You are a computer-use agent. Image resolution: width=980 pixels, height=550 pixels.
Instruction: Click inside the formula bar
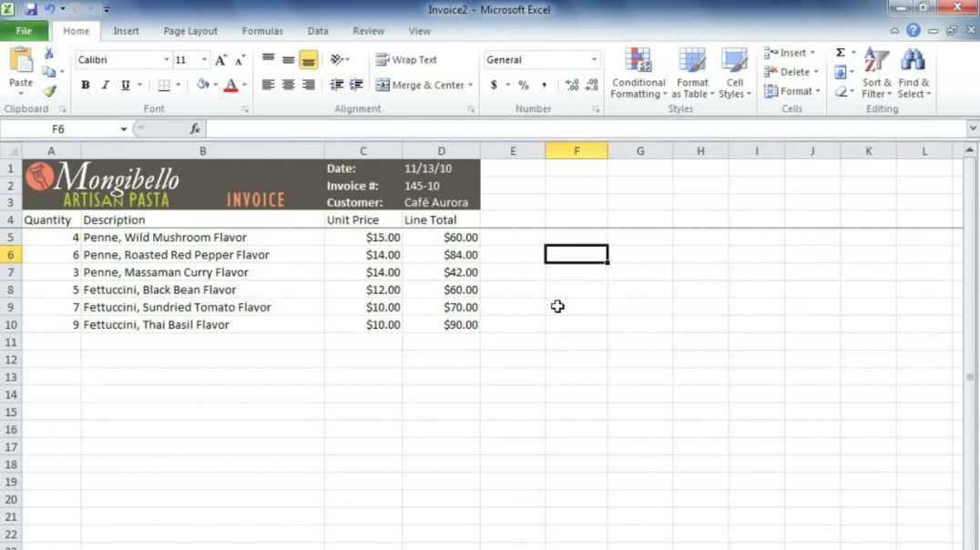tap(586, 129)
